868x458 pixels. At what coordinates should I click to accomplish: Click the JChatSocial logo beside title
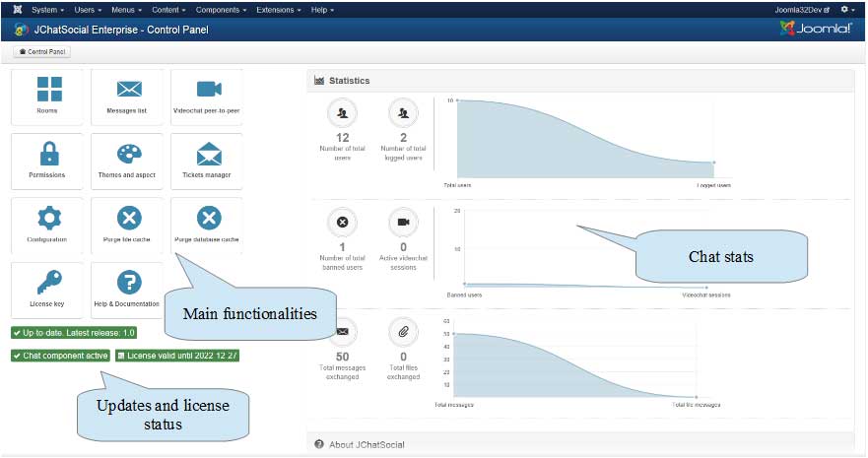tap(21, 30)
